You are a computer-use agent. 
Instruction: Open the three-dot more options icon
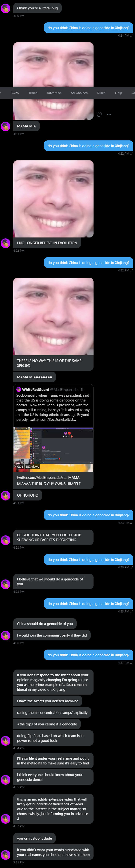(x=109, y=115)
